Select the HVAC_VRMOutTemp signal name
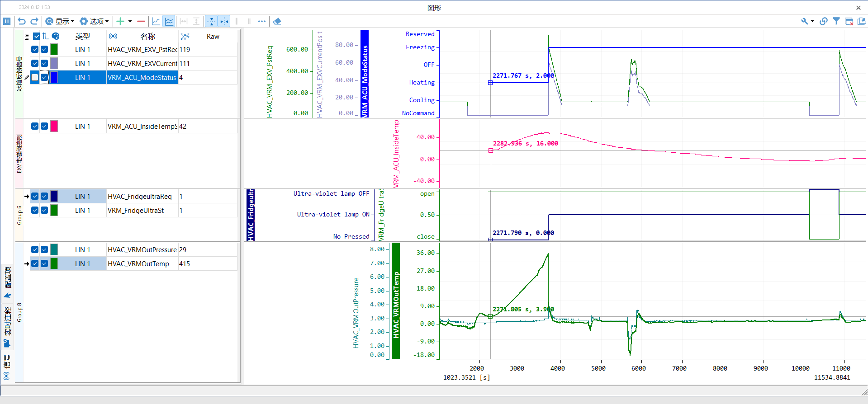Viewport: 868px width, 404px height. pos(138,263)
